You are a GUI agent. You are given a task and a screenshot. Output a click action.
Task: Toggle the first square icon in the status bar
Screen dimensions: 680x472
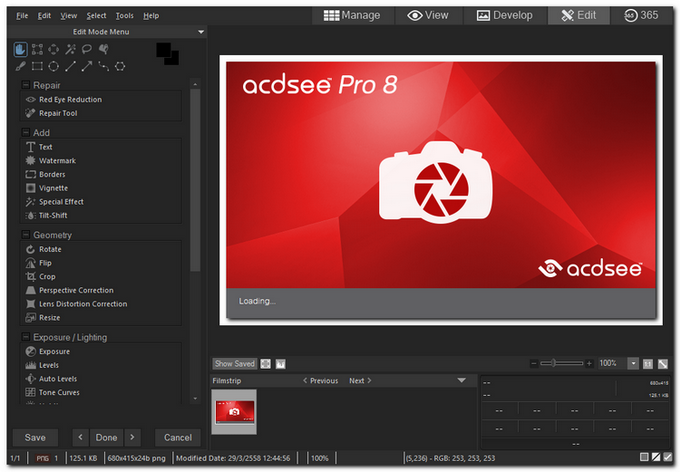(x=644, y=457)
